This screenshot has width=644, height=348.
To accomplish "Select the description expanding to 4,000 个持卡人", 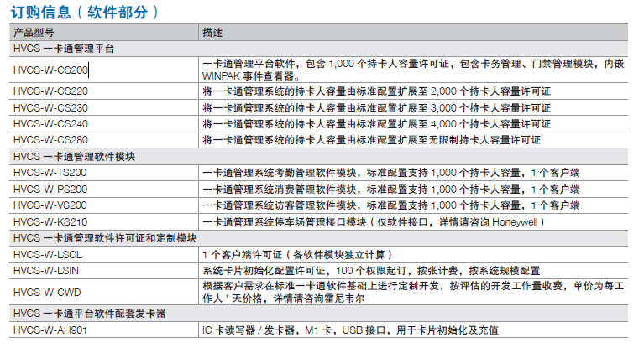I will pos(376,124).
